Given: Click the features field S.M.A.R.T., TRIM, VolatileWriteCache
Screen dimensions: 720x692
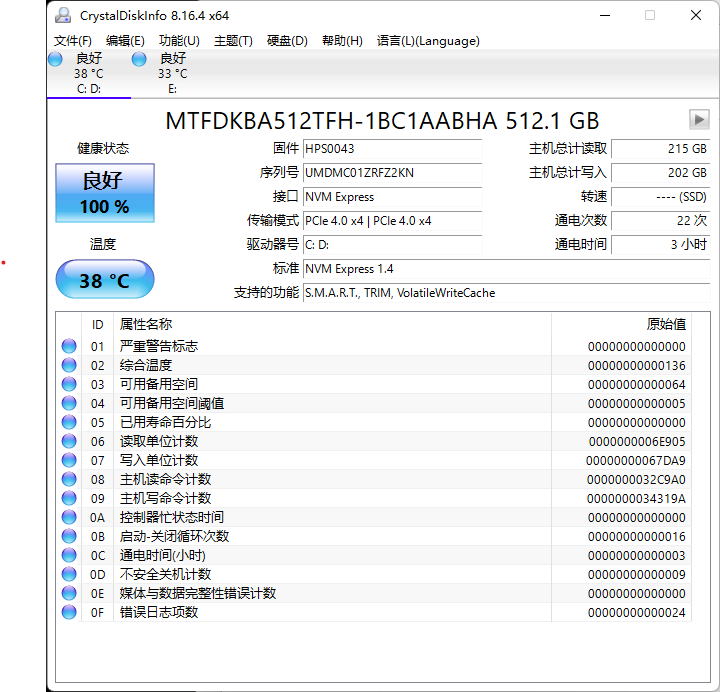Looking at the screenshot, I should [506, 293].
